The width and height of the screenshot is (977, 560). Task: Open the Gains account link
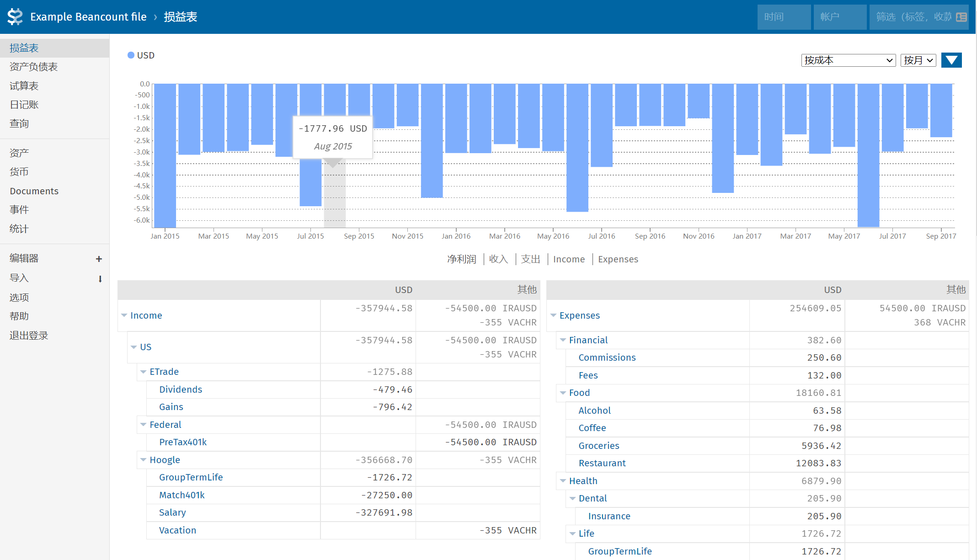(171, 407)
